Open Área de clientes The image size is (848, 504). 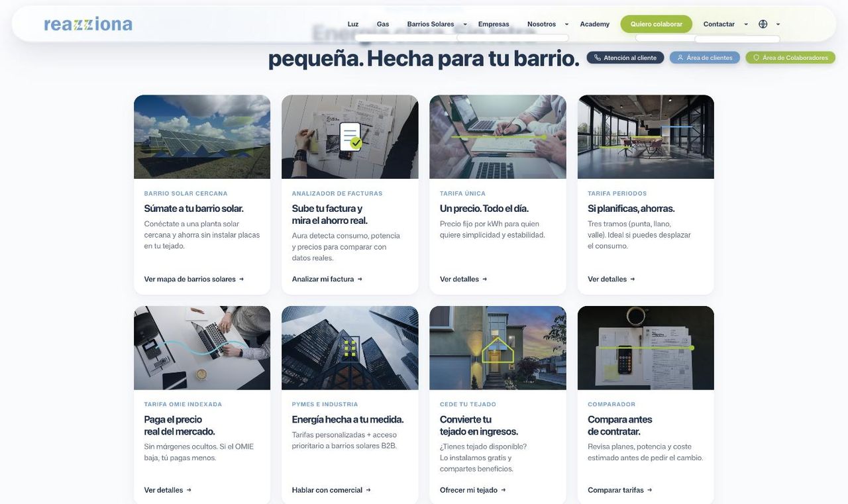click(x=705, y=58)
